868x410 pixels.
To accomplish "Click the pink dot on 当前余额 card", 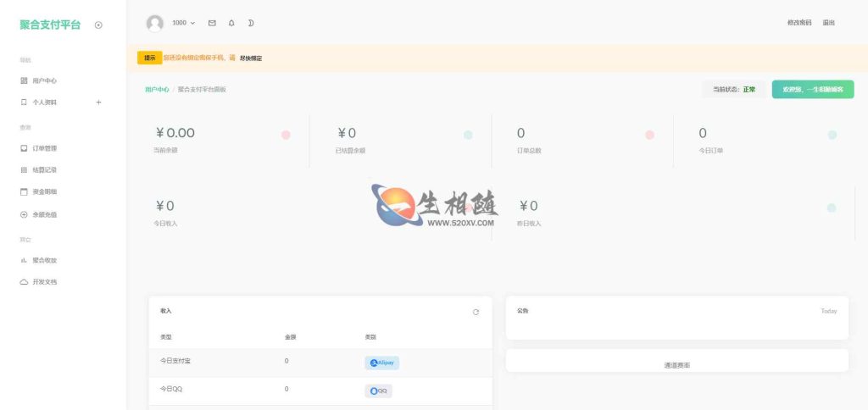I will tap(286, 135).
